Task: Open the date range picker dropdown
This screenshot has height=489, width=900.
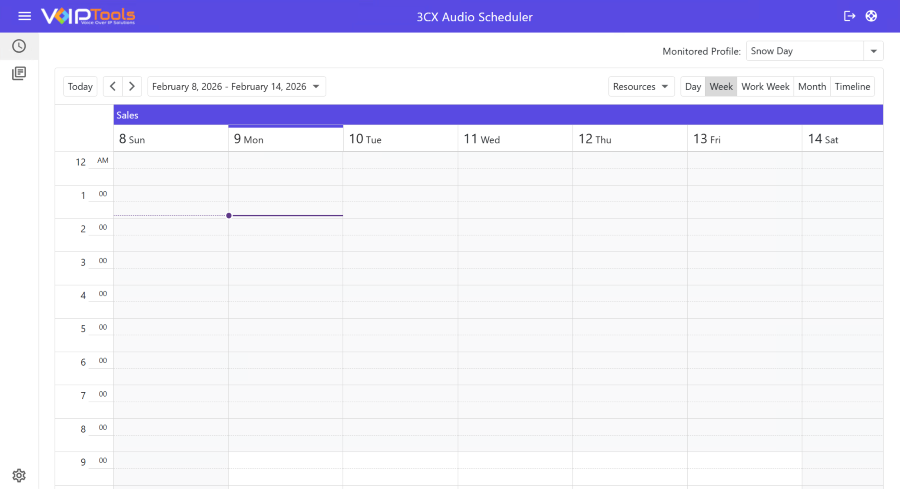Action: 236,87
